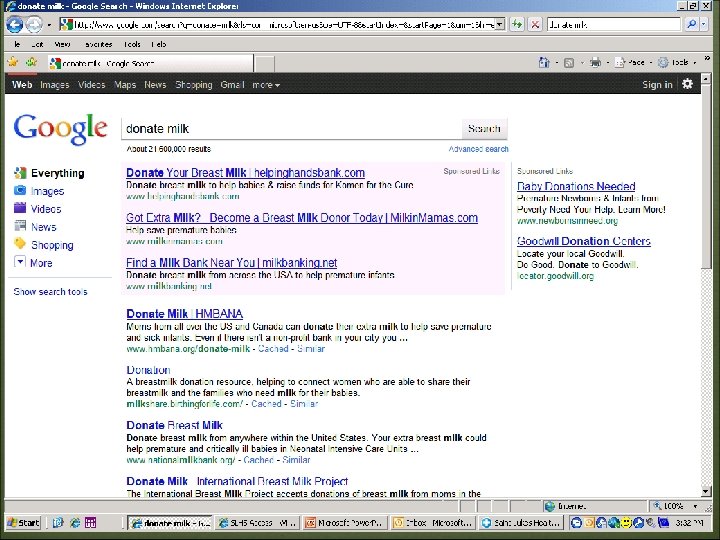Screen dimensions: 720x540
Task: Stop loading with the red X icon
Action: click(535, 24)
